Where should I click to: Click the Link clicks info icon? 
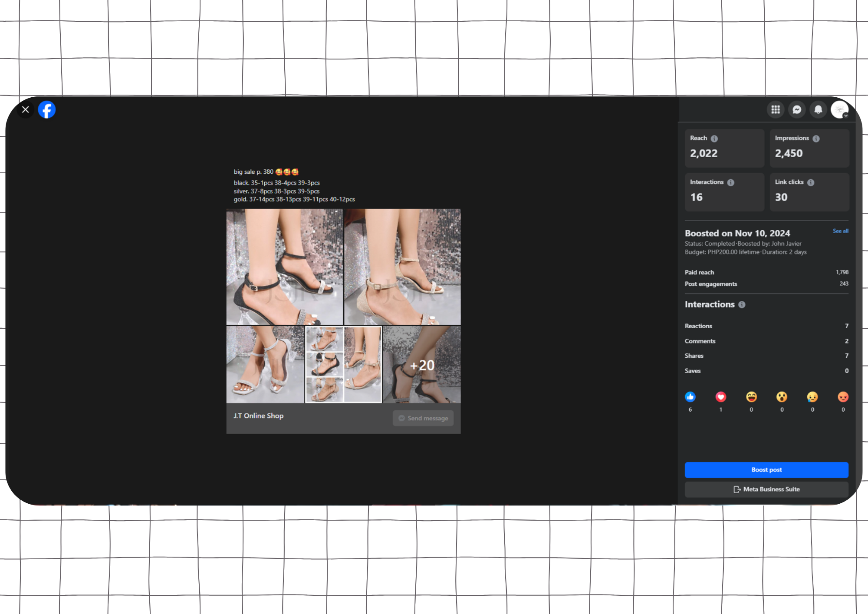pyautogui.click(x=811, y=182)
